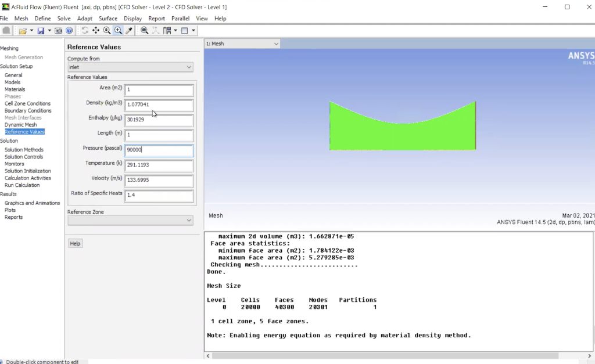Click the Density (kg/m3) input field
This screenshot has width=595, height=364.
159,104
